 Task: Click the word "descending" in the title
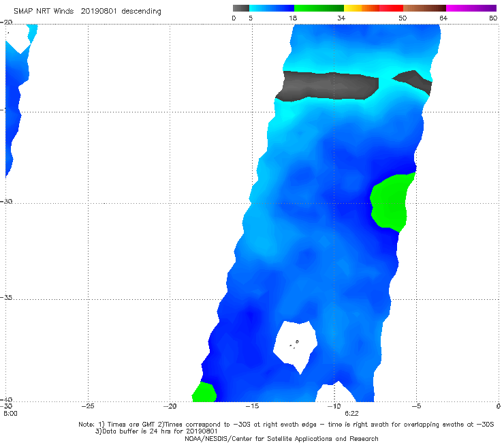(141, 12)
